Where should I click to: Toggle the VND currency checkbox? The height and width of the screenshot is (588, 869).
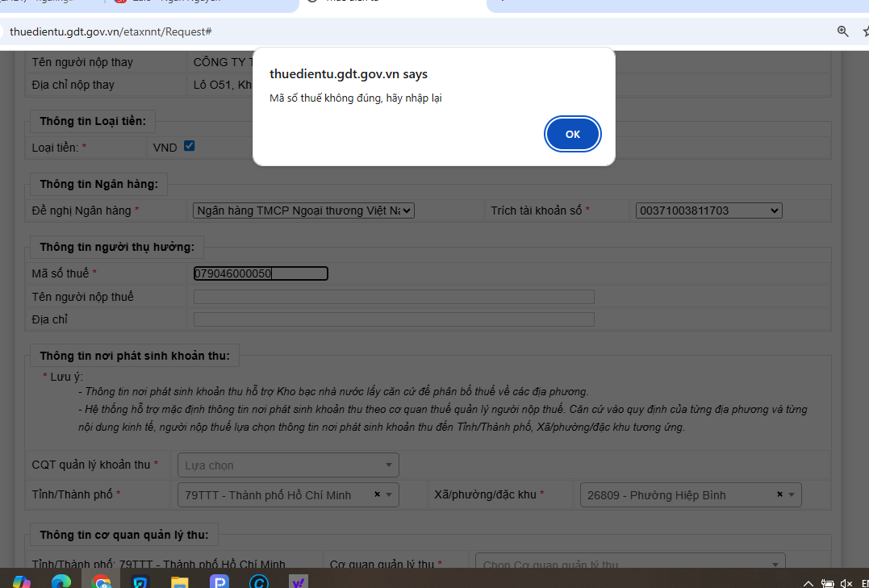pos(190,146)
